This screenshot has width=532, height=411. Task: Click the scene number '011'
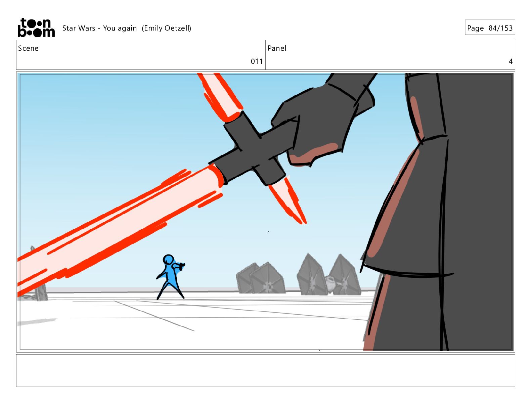coord(257,61)
